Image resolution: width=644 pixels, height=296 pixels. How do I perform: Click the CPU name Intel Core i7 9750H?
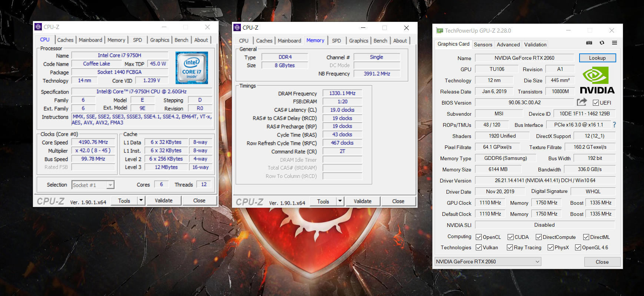tap(119, 55)
